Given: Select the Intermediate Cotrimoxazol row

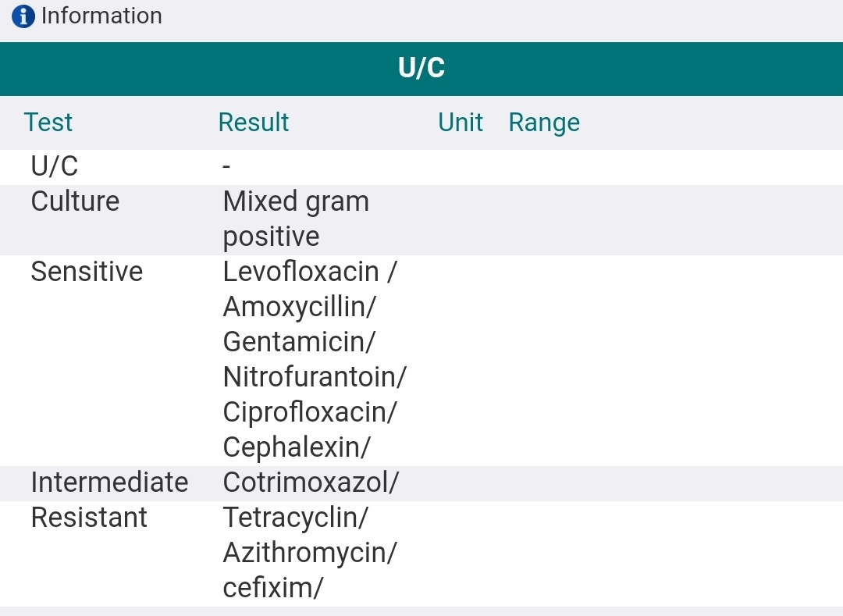Looking at the screenshot, I should [310, 482].
